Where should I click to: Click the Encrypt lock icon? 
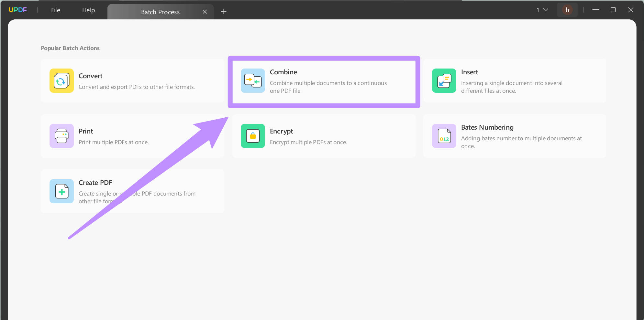click(x=253, y=136)
